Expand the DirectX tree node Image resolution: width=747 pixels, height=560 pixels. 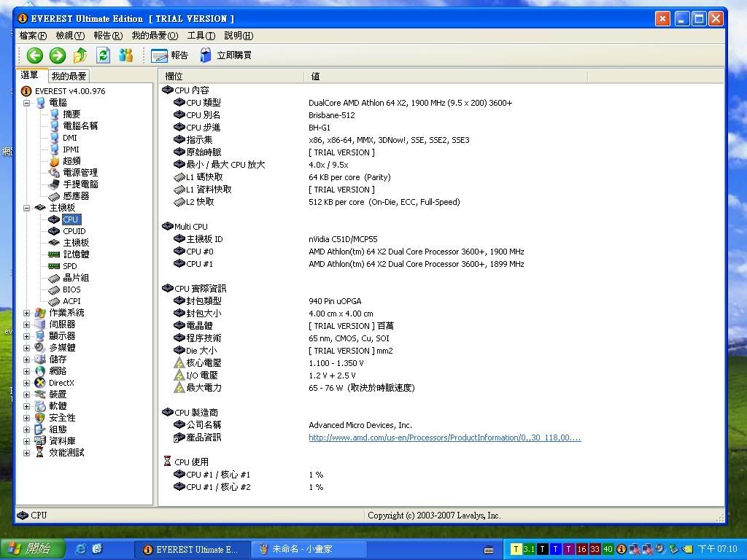coord(27,383)
